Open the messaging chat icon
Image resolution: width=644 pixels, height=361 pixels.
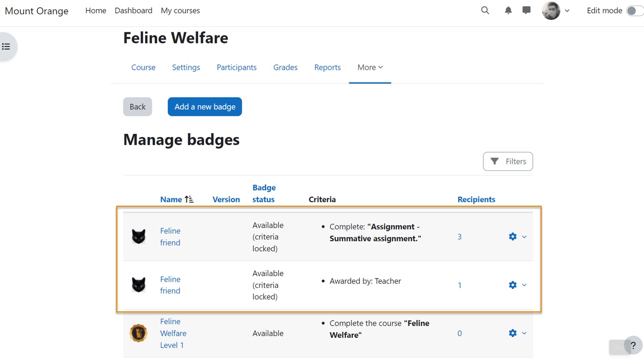[526, 10]
